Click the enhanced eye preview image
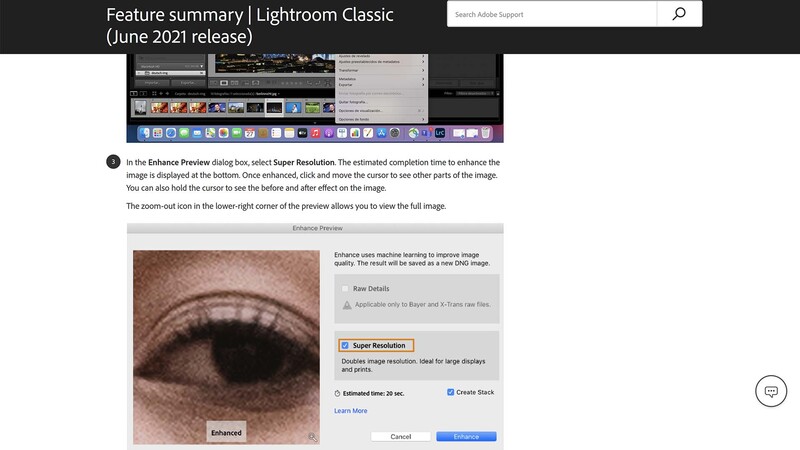Viewport: 800px width, 450px height. tap(227, 347)
